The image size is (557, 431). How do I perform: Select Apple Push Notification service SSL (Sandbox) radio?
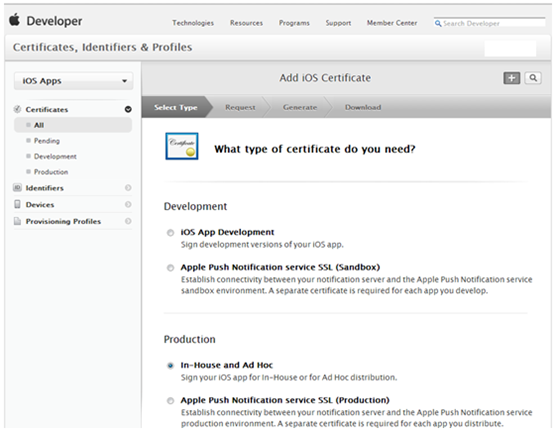(171, 268)
